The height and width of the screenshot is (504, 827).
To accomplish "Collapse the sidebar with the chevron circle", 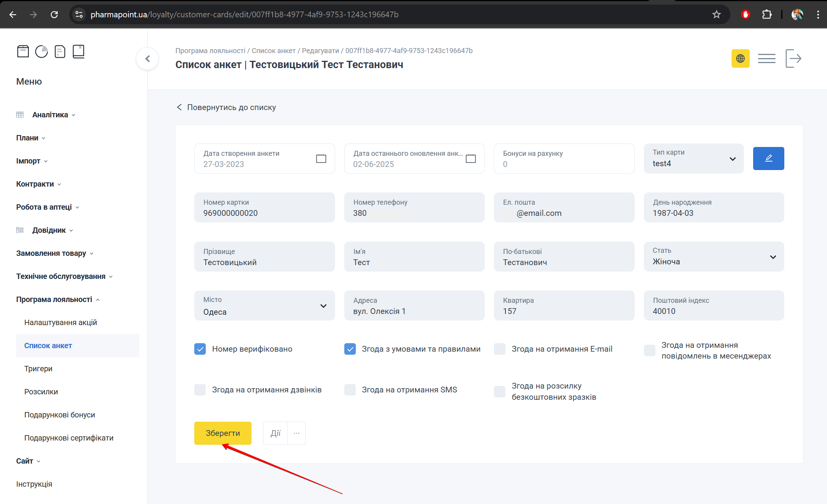I will (147, 58).
